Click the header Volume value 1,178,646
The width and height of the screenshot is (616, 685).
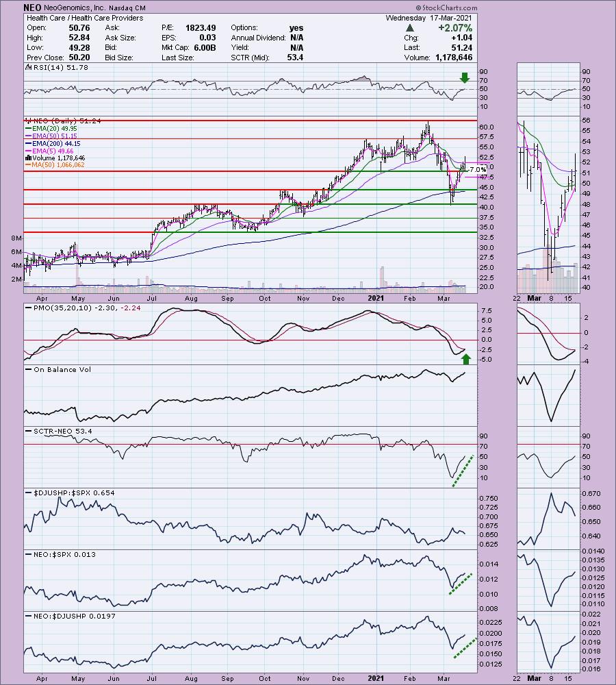click(454, 58)
